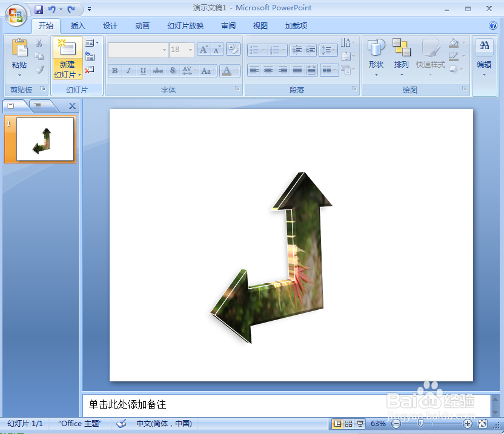
Task: Distribute the text evenly
Action: coord(311,70)
